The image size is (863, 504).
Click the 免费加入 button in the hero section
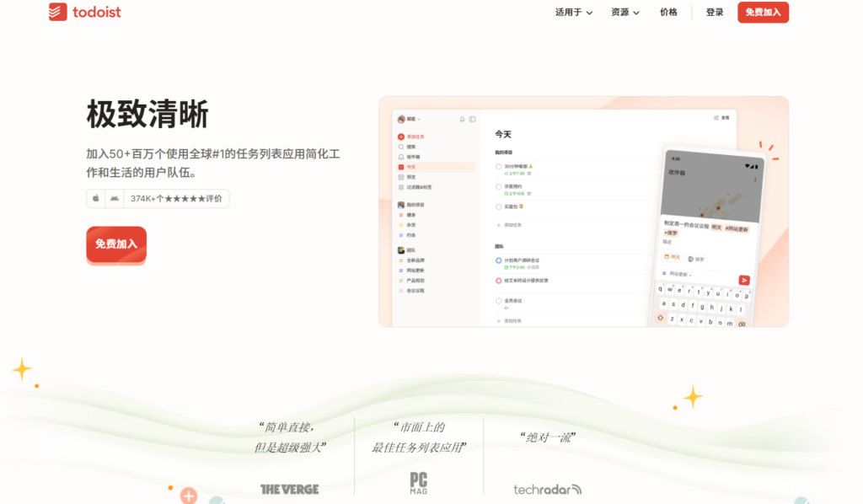[x=115, y=244]
